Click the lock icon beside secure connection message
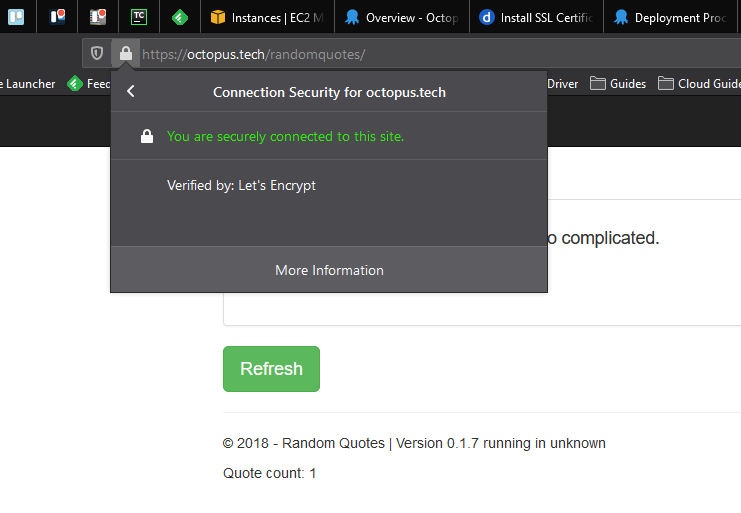 [147, 137]
